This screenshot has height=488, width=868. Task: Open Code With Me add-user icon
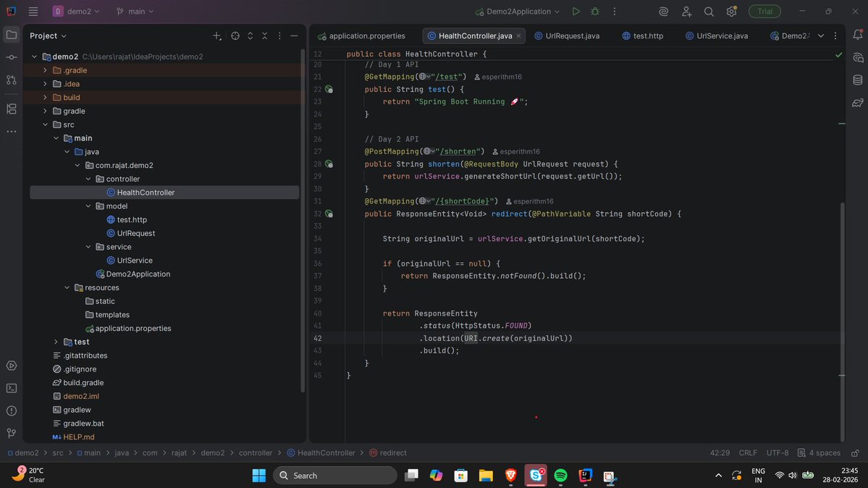tap(686, 11)
